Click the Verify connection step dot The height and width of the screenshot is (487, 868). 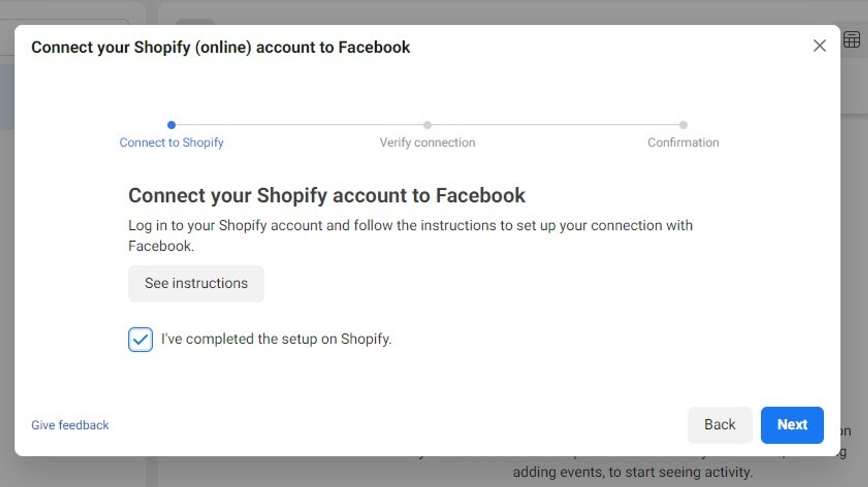point(427,125)
